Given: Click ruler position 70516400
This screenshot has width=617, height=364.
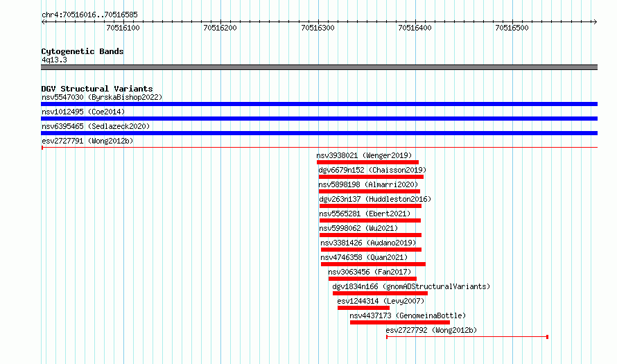Looking at the screenshot, I should click(x=415, y=28).
